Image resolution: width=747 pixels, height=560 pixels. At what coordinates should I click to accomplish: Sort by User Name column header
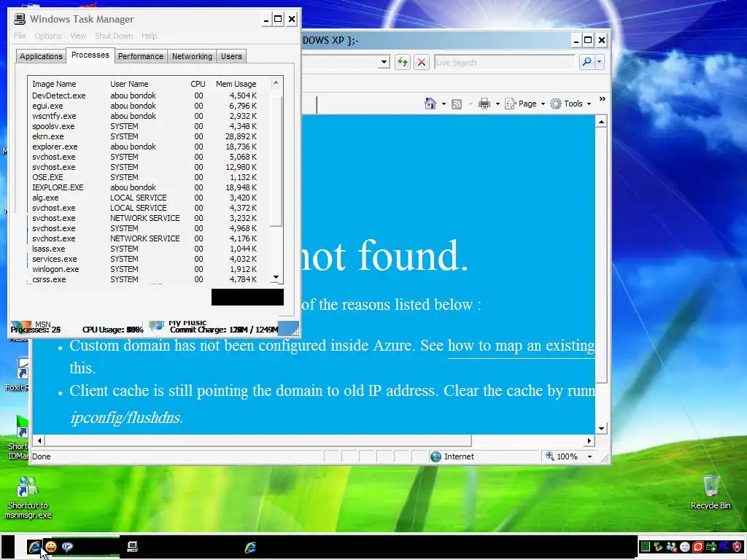(x=129, y=84)
